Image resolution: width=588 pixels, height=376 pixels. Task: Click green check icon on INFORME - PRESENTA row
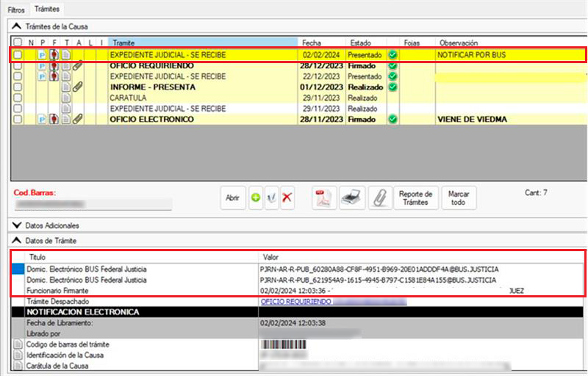click(392, 87)
